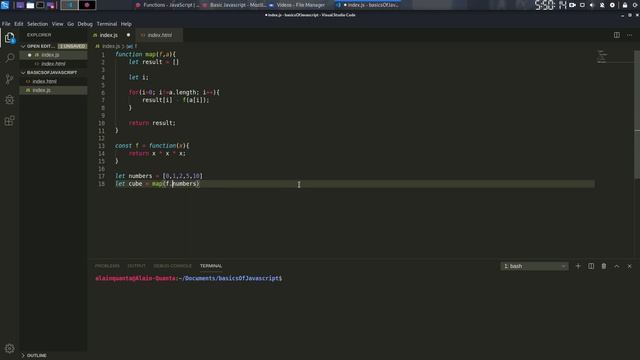The image size is (640, 360).
Task: Click the unsaved dot on index.js tab
Action: 128,35
